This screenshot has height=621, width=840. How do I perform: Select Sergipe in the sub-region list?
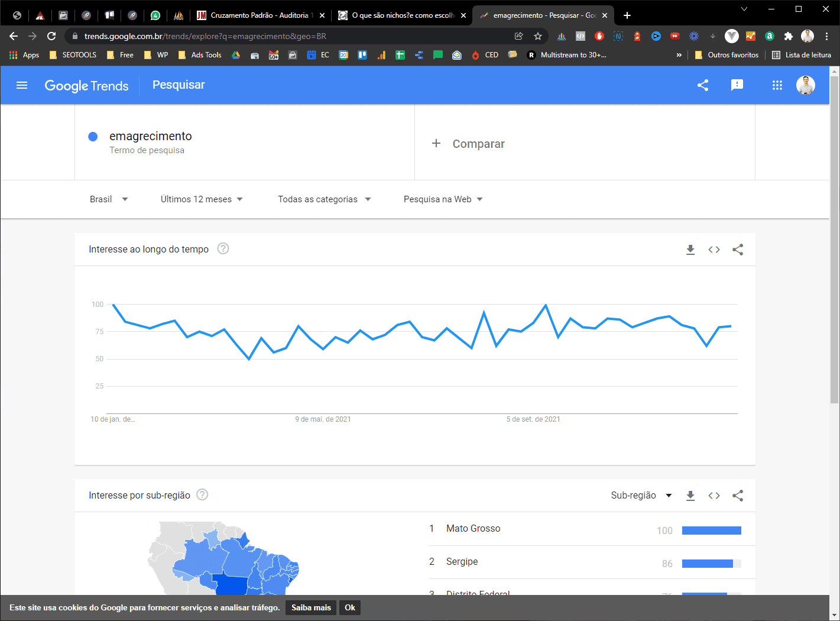coord(462,562)
